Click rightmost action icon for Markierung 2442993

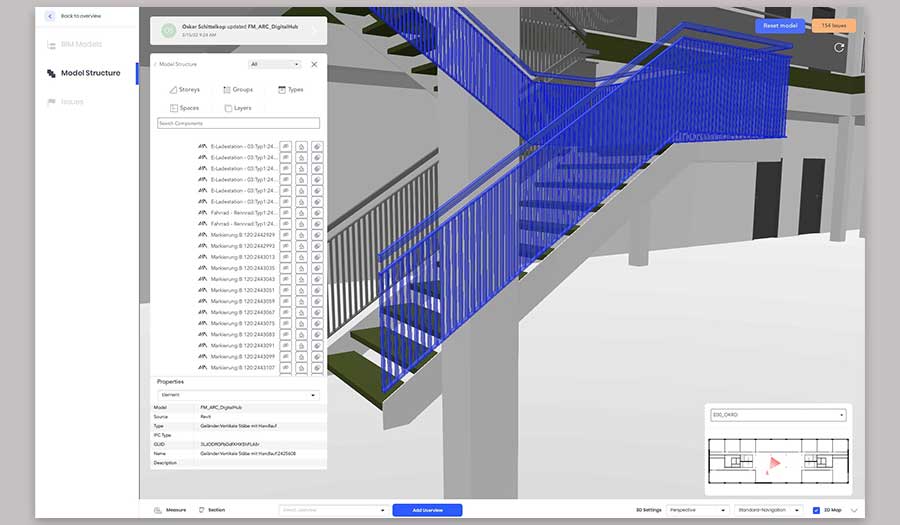click(x=317, y=246)
